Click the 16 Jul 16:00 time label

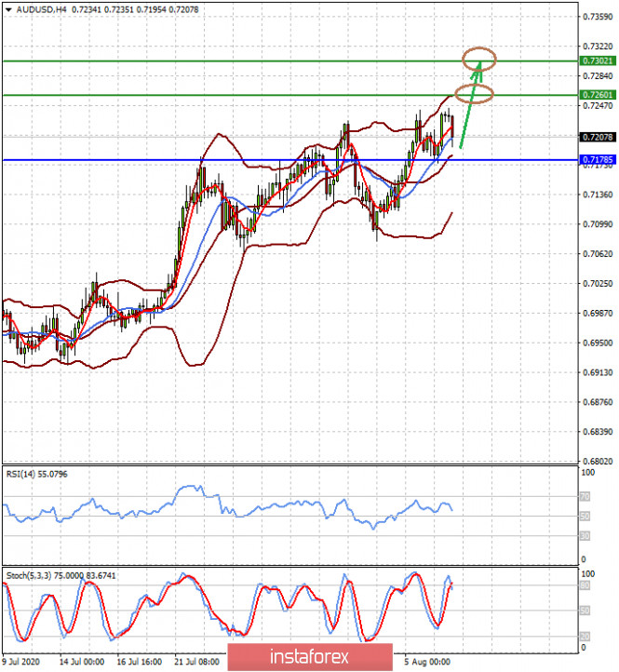coord(137,662)
